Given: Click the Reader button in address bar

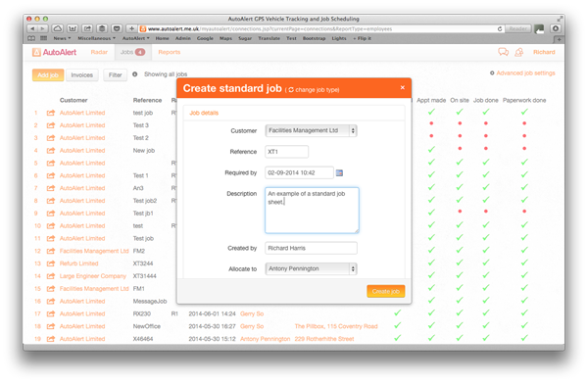Looking at the screenshot, I should coord(518,28).
